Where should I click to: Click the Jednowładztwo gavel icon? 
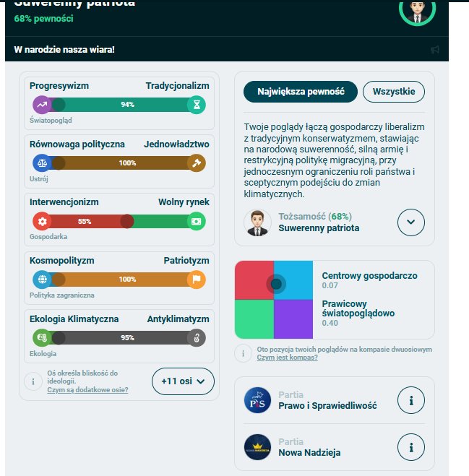click(197, 163)
